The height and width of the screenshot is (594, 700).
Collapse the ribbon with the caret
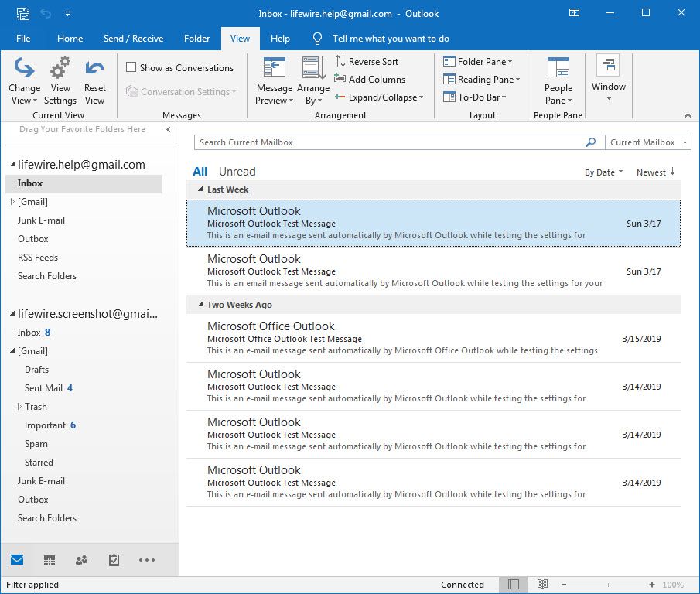pyautogui.click(x=688, y=115)
